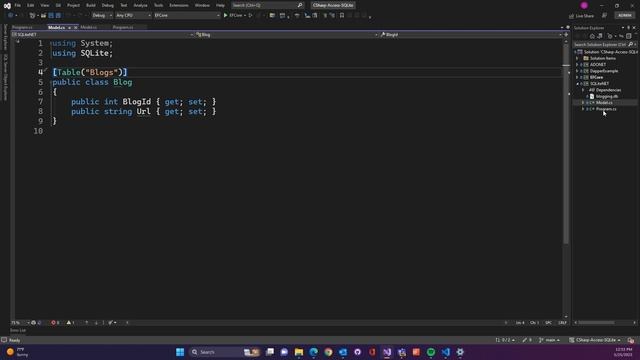Expand the DapperExample project node

pyautogui.click(x=577, y=71)
